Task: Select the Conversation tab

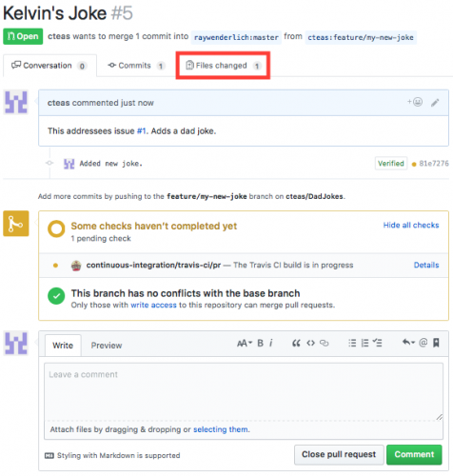Action: coord(49,66)
